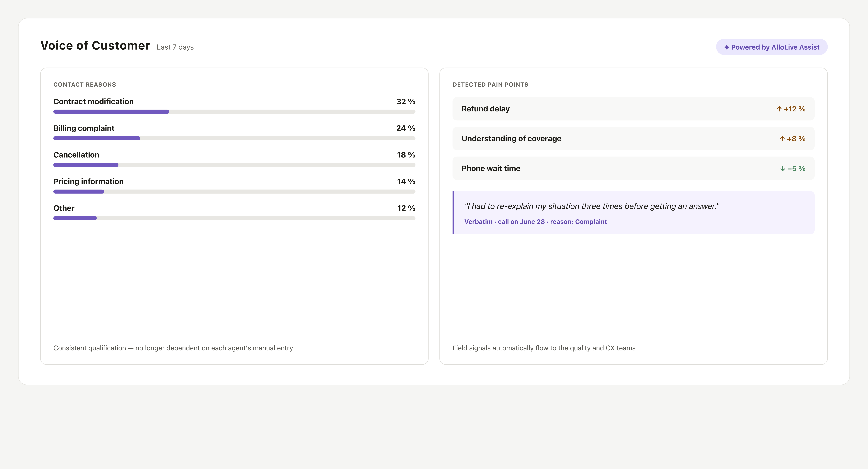The width and height of the screenshot is (868, 469).
Task: Click the 32 % value for Contract modification
Action: 406,102
